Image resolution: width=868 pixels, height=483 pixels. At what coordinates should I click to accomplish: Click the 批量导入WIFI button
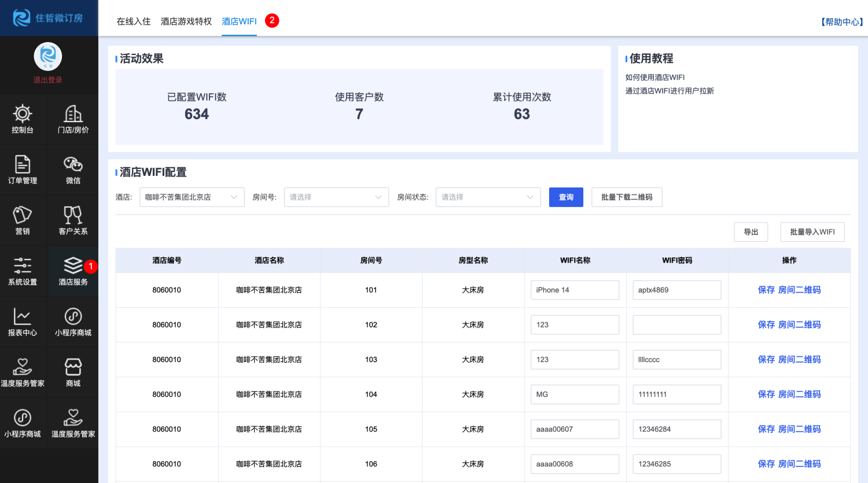pos(812,232)
